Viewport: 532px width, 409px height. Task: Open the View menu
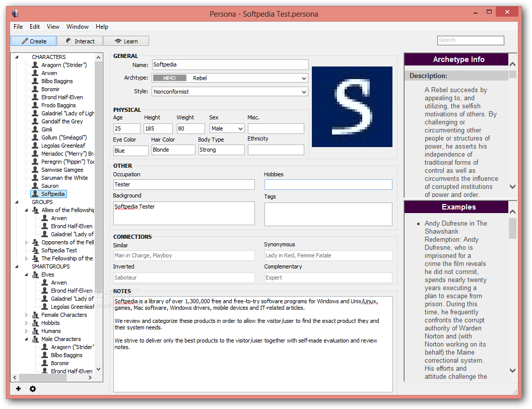53,27
